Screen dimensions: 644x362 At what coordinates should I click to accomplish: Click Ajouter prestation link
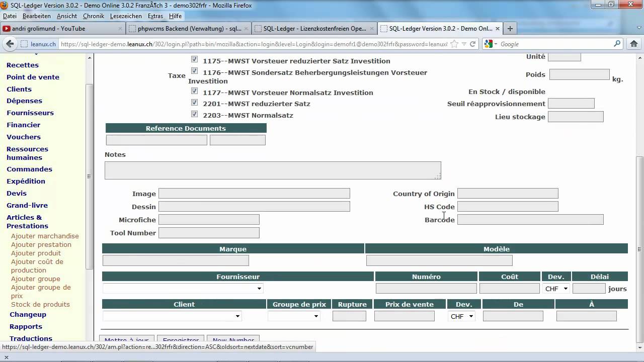click(x=41, y=244)
